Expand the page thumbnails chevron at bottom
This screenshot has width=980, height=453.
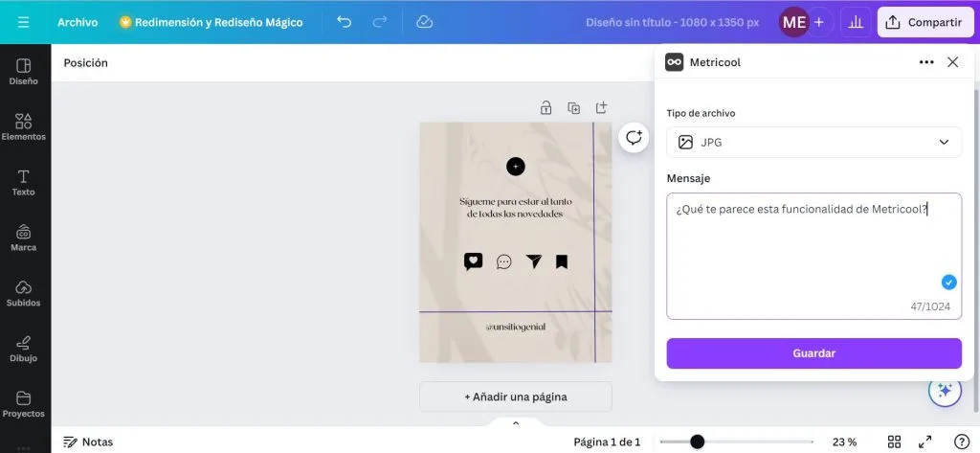click(x=516, y=423)
